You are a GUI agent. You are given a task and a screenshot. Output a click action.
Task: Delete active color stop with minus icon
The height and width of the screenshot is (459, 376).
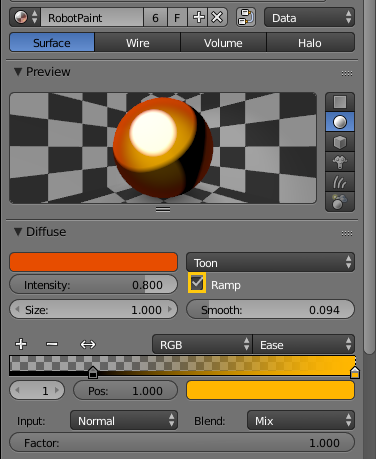[52, 344]
